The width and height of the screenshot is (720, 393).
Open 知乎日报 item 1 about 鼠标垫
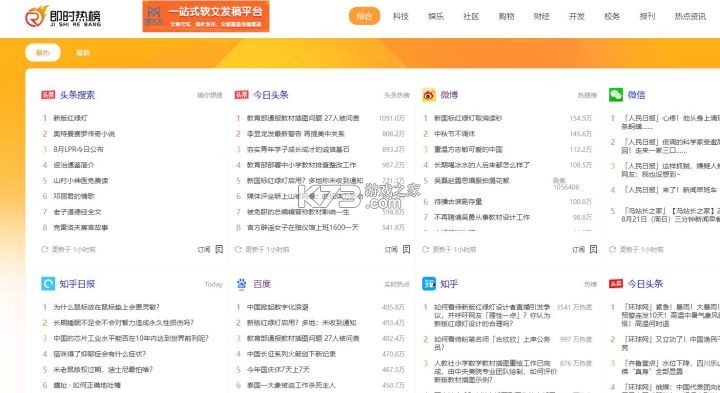pos(107,307)
